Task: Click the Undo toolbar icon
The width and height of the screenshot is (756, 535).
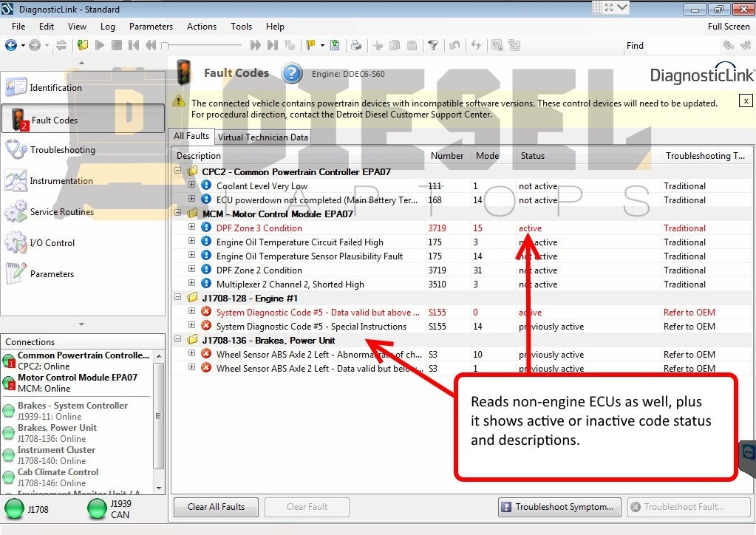Action: 454,45
